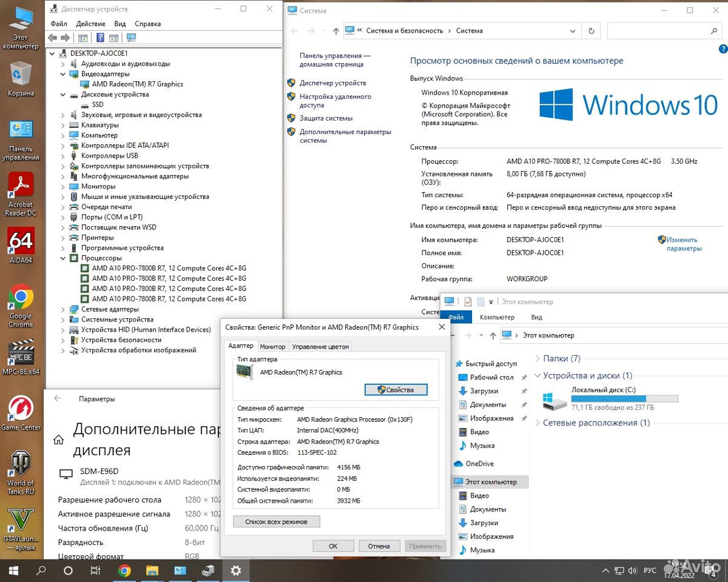Click C: drive free-space bar
728x582 pixels.
pos(624,398)
